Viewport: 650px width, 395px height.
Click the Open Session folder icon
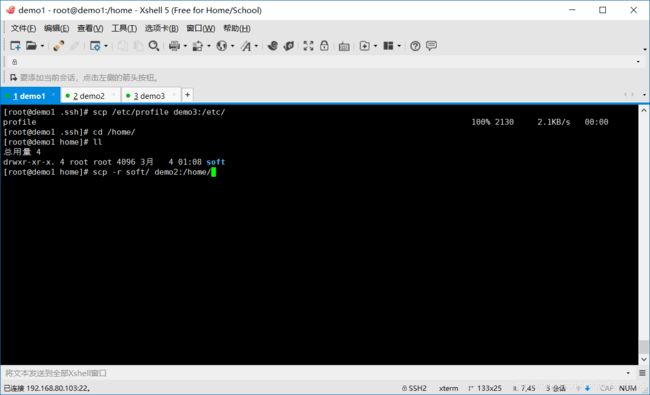point(31,46)
